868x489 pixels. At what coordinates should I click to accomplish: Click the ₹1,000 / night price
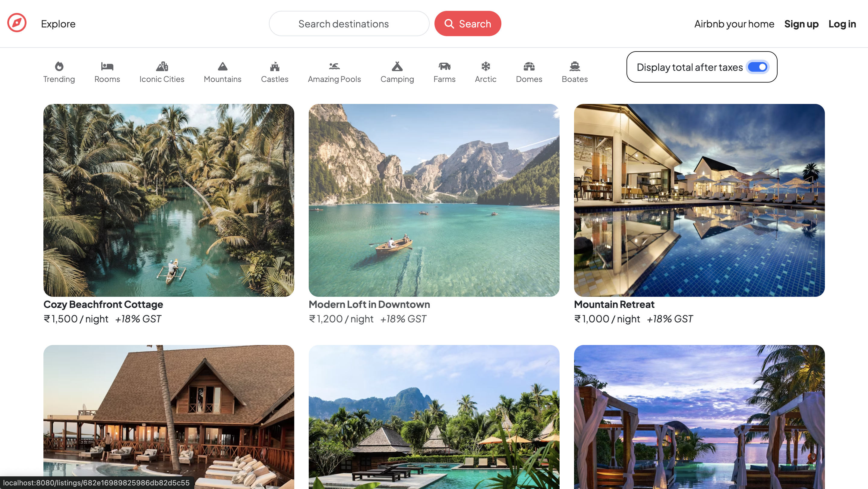coord(607,319)
